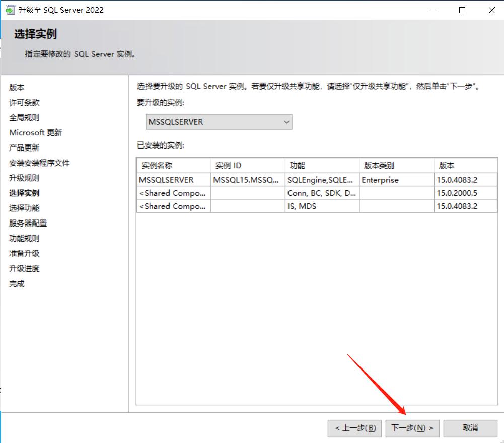Screen dimensions: 504x443
Task: Select 全局规则 step in sidebar
Action: coord(24,118)
